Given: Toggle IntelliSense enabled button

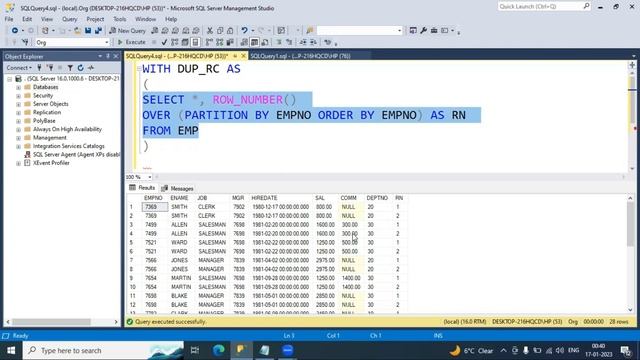Looking at the screenshot, I should pos(196,42).
